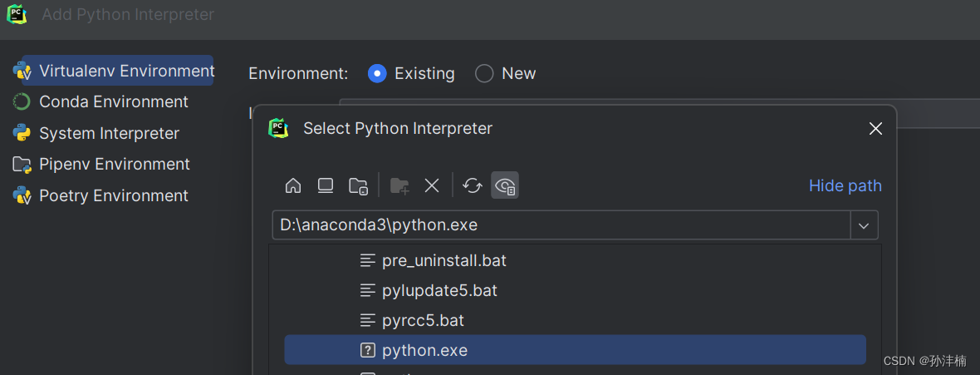
Task: Open the path history dropdown
Action: coord(864,225)
